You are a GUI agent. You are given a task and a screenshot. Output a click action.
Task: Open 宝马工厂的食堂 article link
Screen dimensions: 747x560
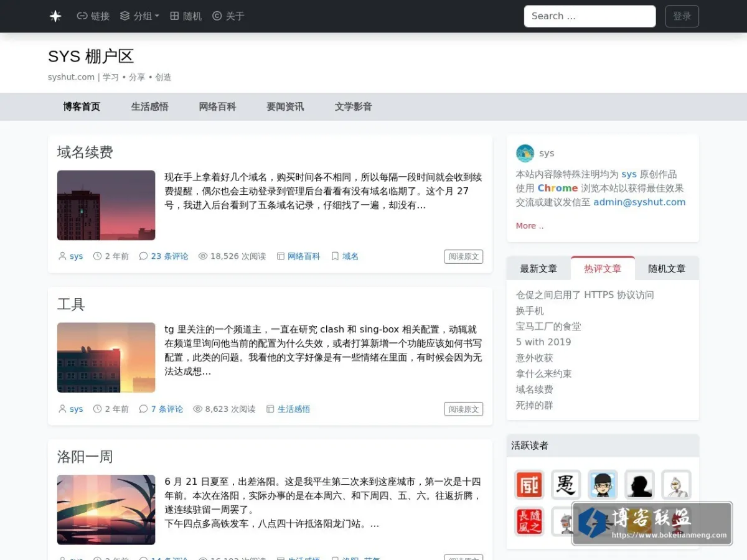pos(548,326)
